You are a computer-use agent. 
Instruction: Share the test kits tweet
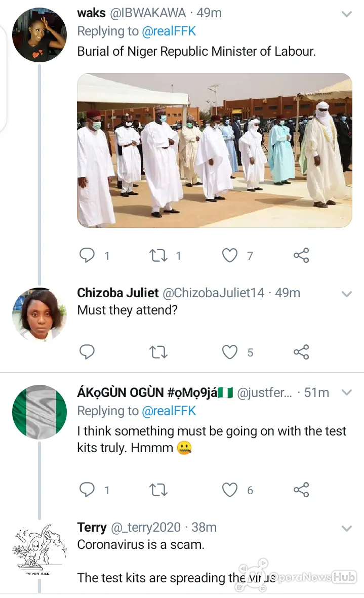[x=301, y=489]
